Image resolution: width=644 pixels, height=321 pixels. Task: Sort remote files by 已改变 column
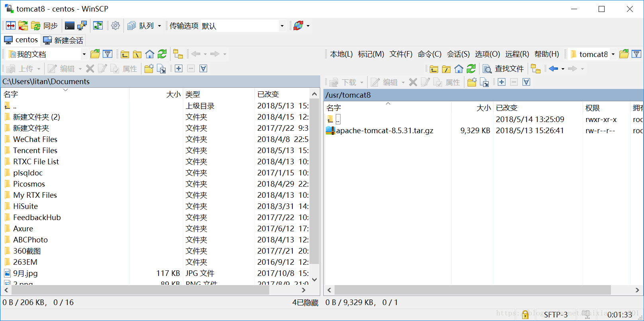tap(538, 108)
